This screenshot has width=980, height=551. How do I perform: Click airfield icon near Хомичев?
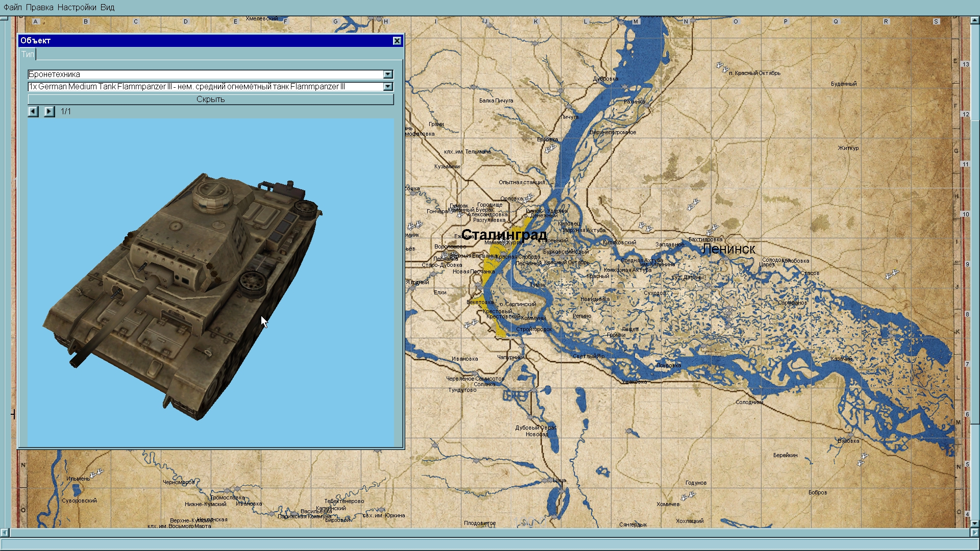688,495
